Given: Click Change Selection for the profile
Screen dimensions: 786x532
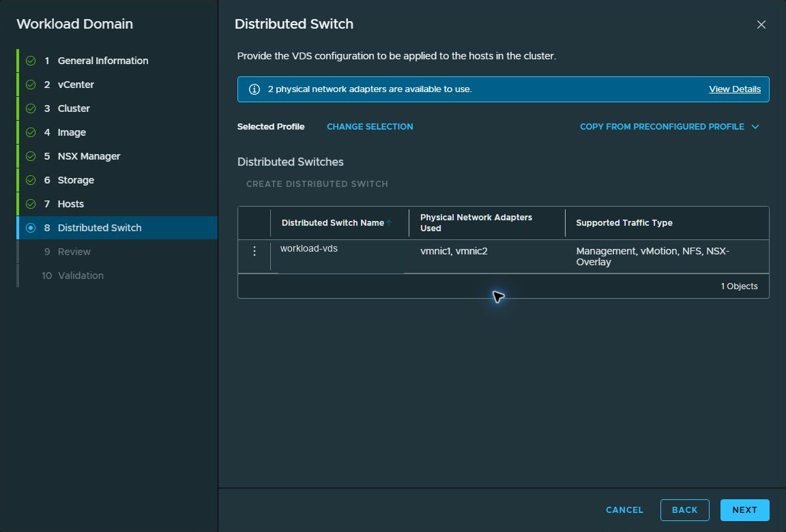Looking at the screenshot, I should [370, 127].
